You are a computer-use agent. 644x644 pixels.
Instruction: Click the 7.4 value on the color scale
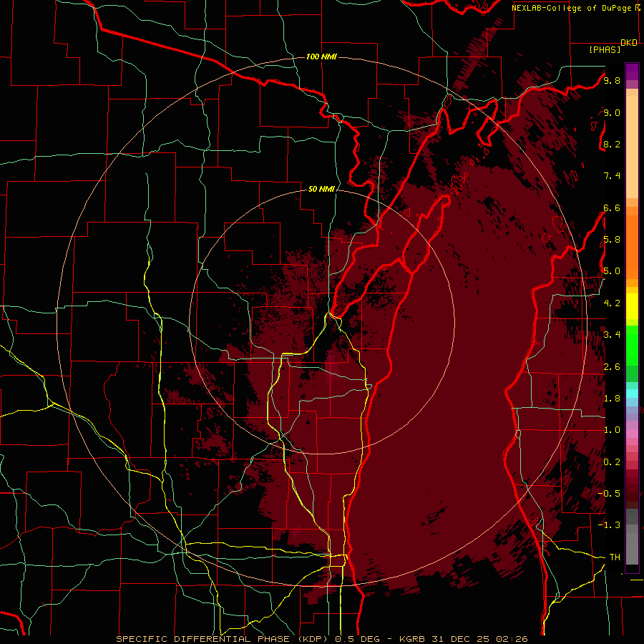(x=612, y=176)
